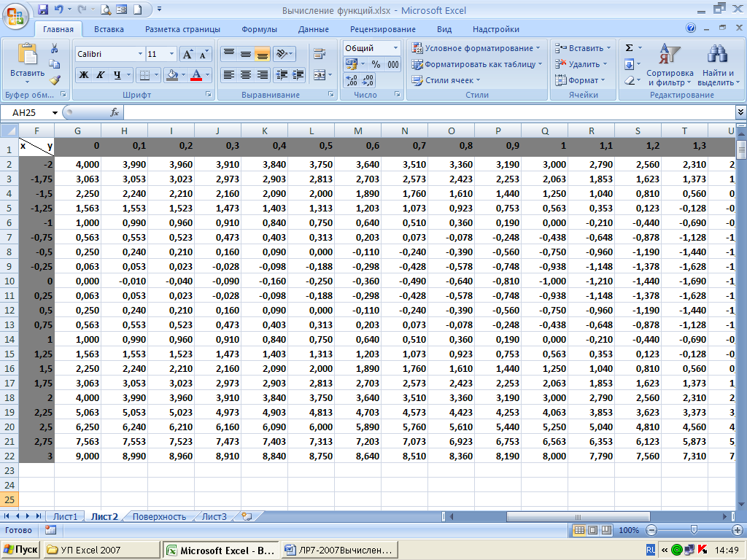
Task: Click the insert function fx button
Action: [115, 112]
